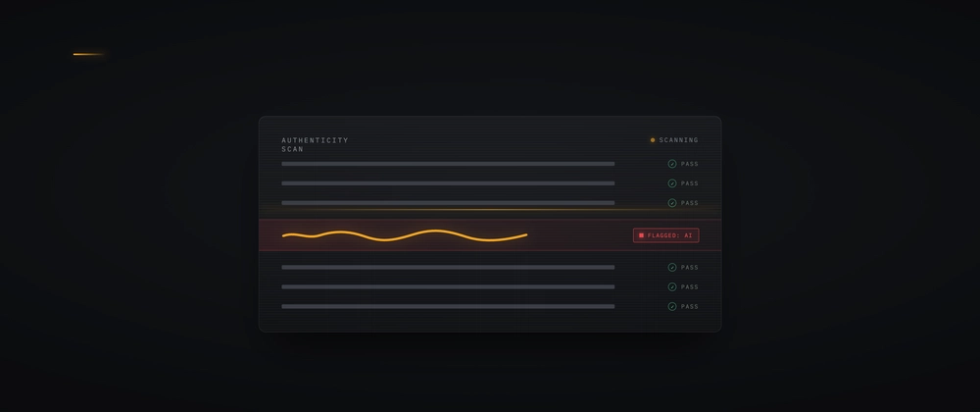
Task: Select the bottom gray text line bar
Action: 448,306
